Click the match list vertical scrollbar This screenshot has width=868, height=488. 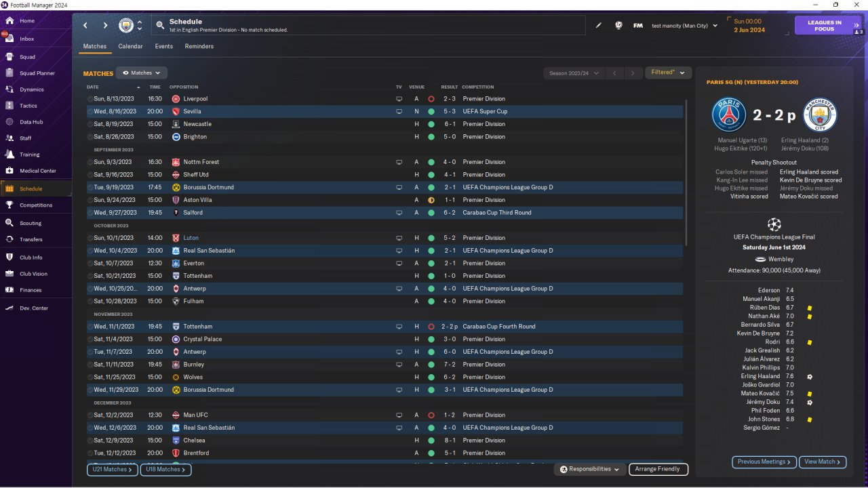point(687,173)
